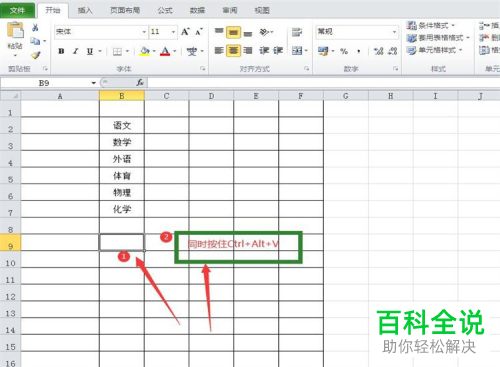Open the 常规 number format dropdown
This screenshot has width=500, height=367.
(394, 32)
